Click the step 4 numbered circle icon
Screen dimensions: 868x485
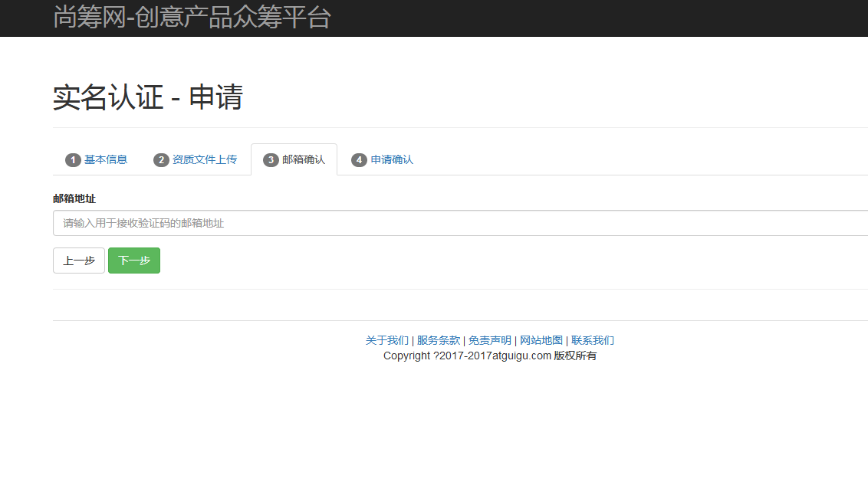click(358, 159)
